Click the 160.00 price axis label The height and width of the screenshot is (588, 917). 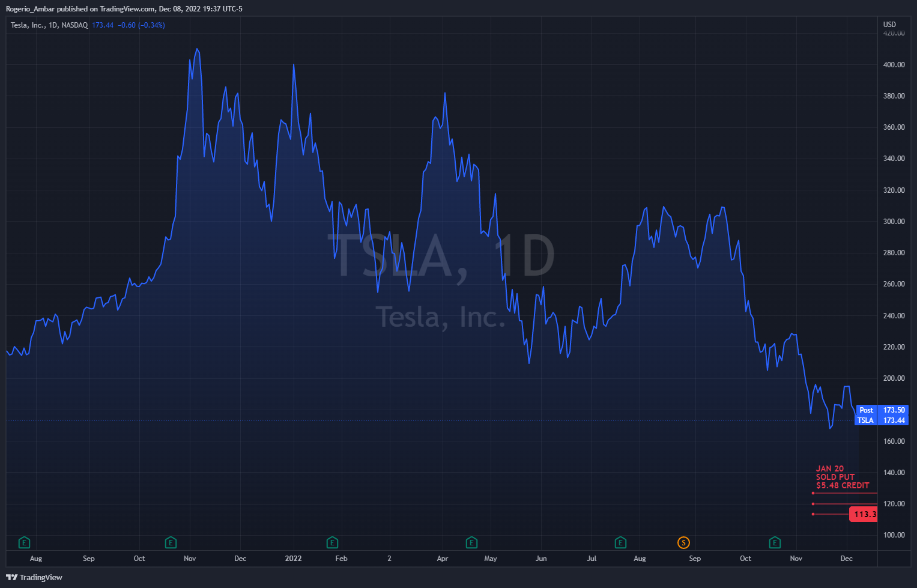coord(894,441)
